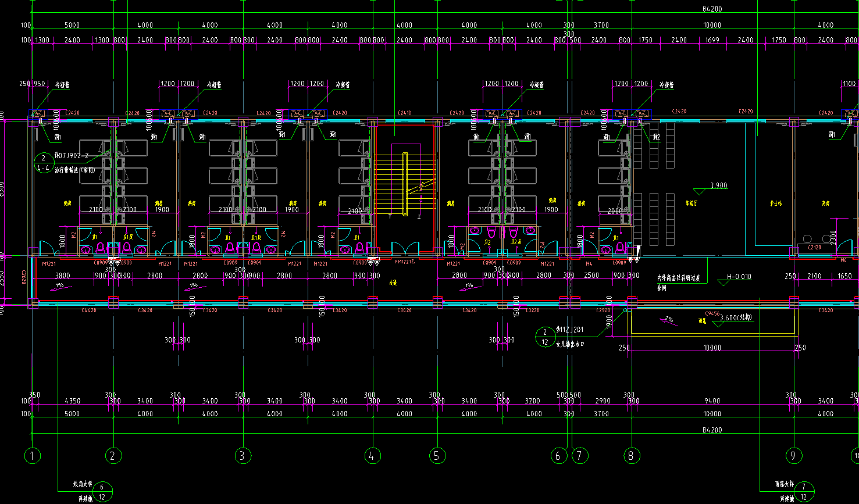
Task: Select the C2410 window tag above the stair
Action: click(405, 113)
